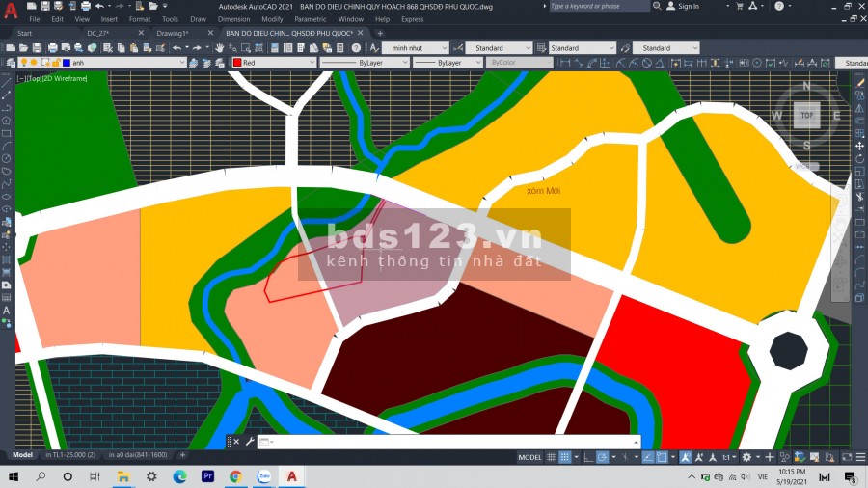
Task: Open the Properties palette icon
Action: 274,48
